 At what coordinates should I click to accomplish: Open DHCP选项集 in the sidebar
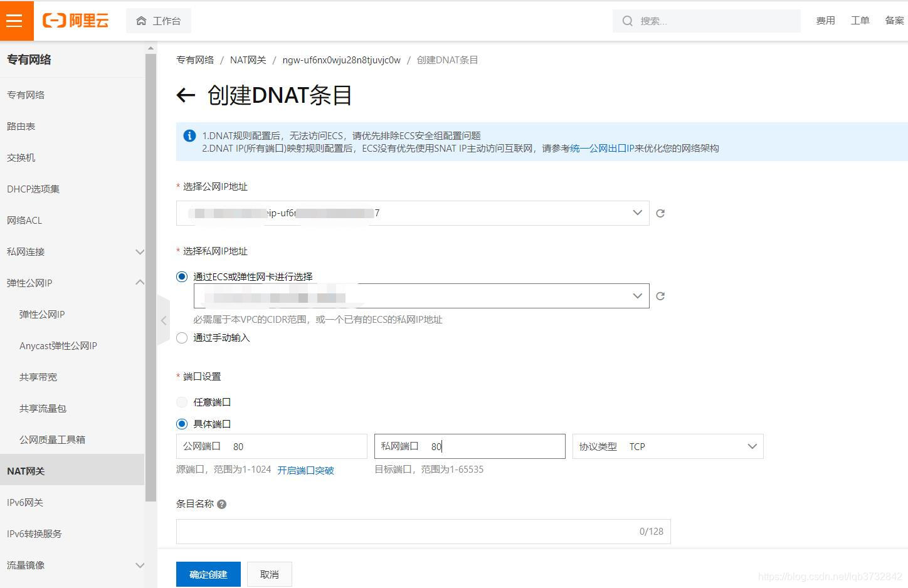33,189
